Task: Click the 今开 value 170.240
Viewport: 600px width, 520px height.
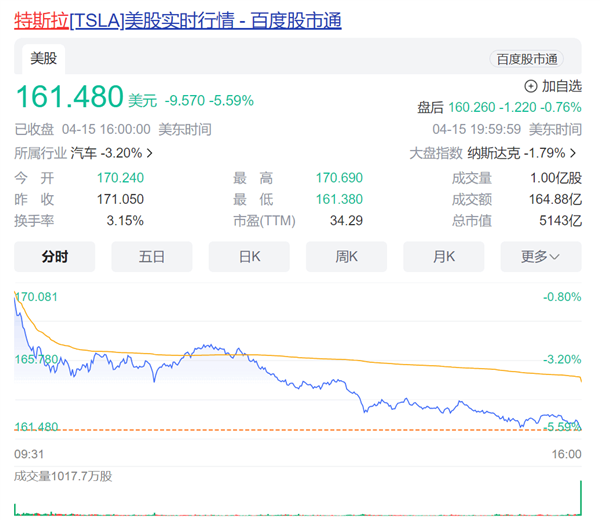Action: [x=120, y=178]
